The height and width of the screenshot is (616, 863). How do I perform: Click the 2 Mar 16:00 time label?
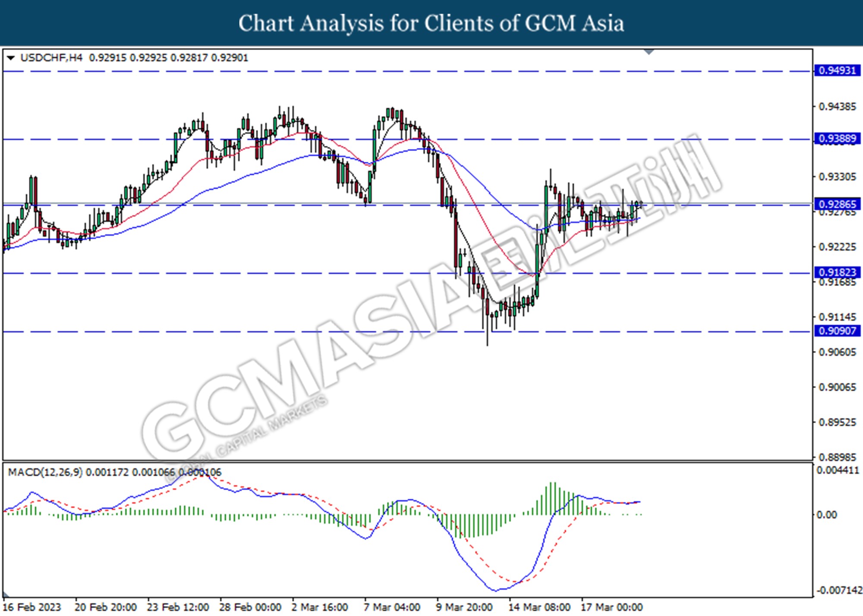pos(320,607)
